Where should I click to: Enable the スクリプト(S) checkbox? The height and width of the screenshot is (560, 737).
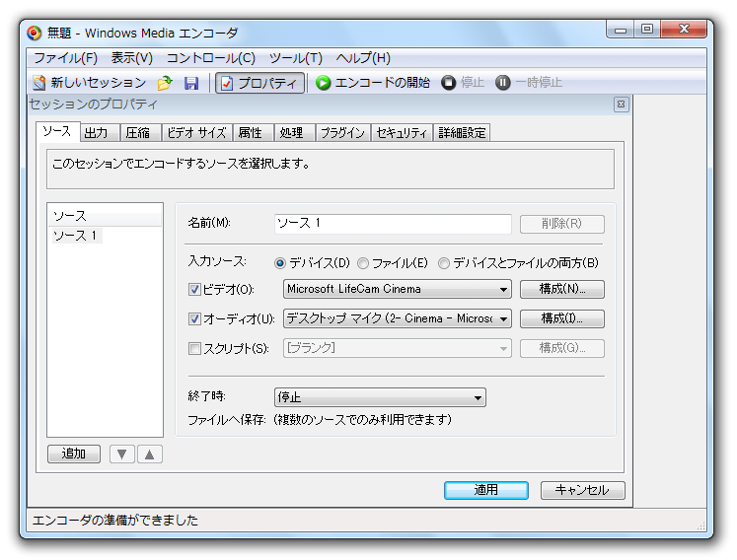194,349
